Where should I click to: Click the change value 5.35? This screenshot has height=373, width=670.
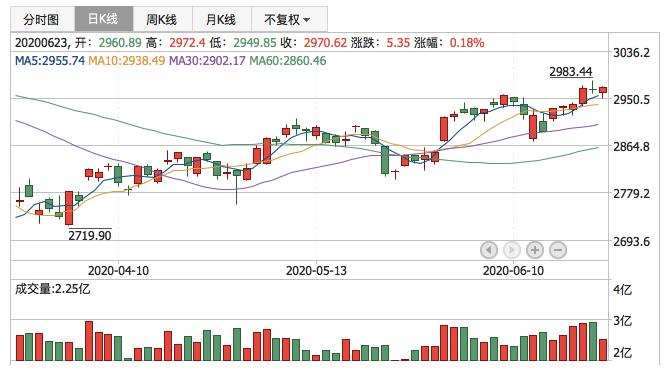click(398, 43)
